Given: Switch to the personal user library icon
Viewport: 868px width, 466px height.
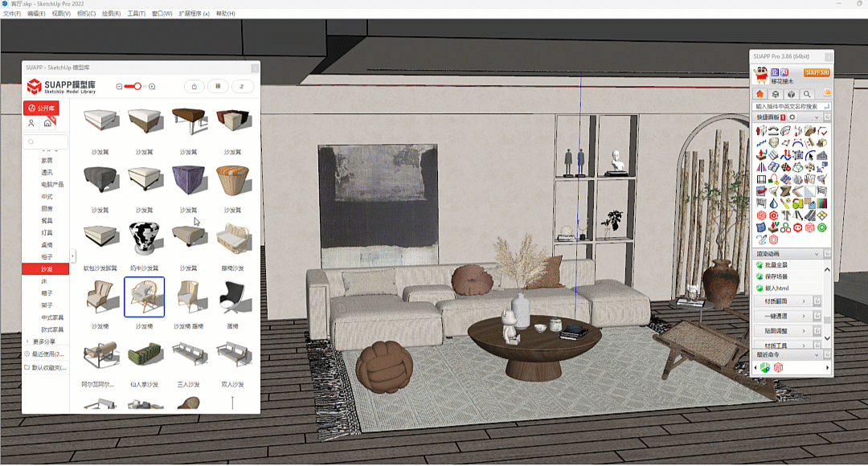Looking at the screenshot, I should click(x=31, y=123).
